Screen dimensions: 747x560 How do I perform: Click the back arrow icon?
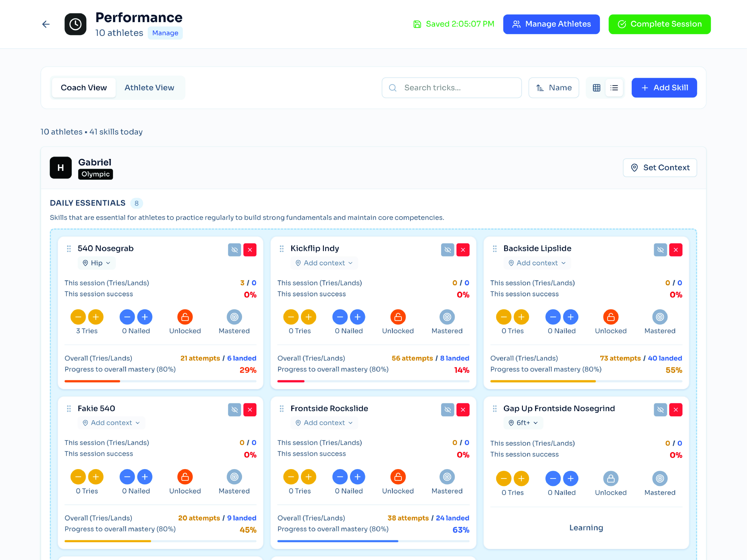coord(46,24)
